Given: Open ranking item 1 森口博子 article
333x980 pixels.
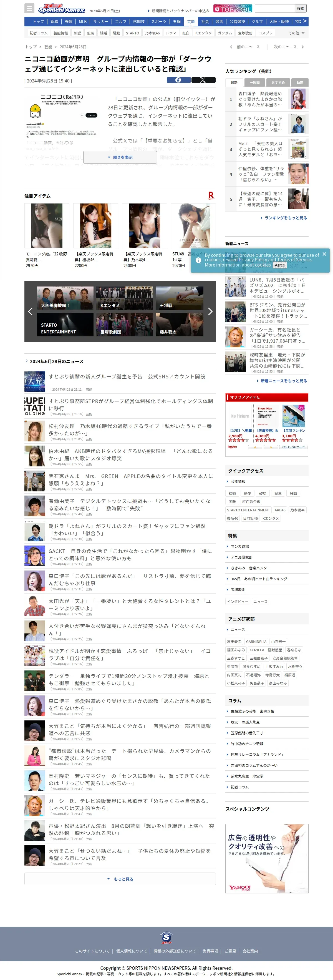Looking at the screenshot, I should [x=267, y=99].
